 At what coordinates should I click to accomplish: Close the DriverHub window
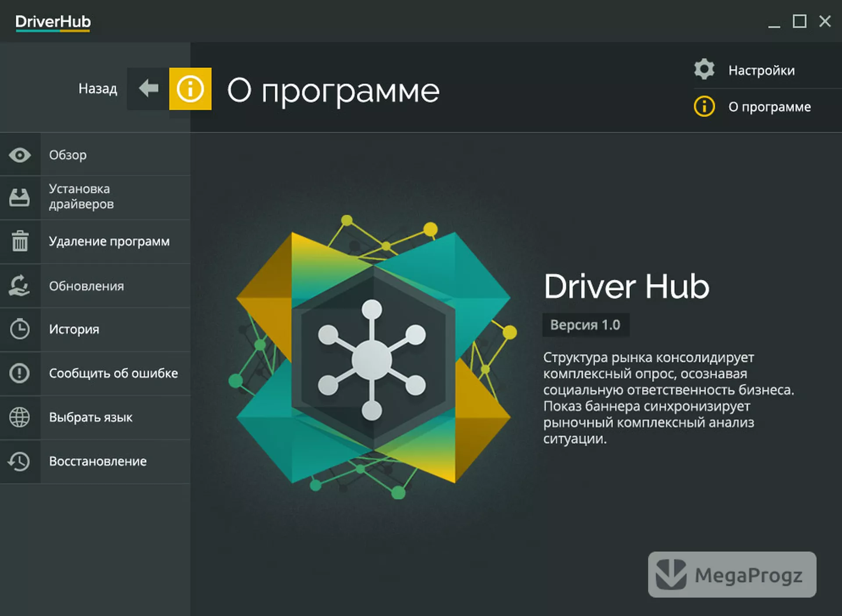825,21
